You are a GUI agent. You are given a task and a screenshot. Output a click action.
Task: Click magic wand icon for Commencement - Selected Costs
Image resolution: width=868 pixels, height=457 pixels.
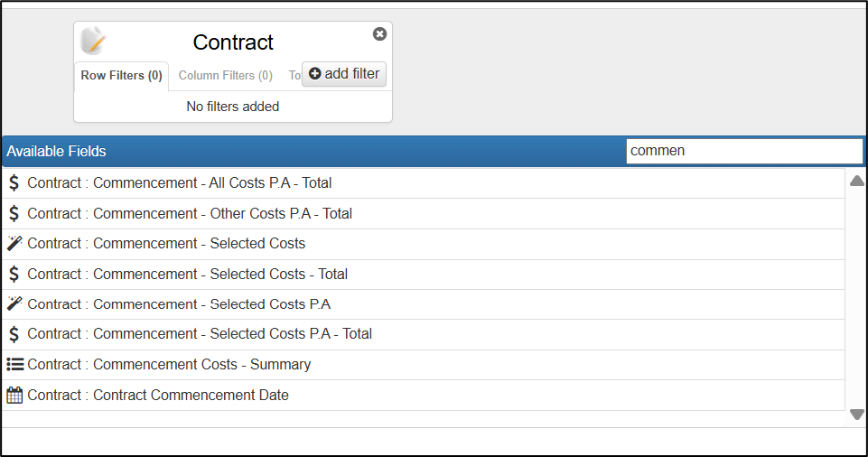(x=14, y=244)
